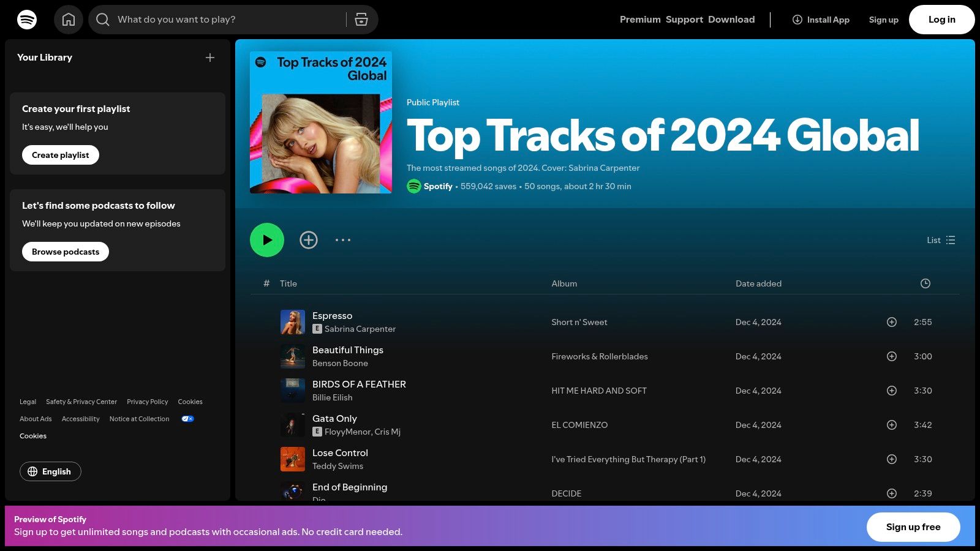Add Lose Control to Liked Songs
This screenshot has height=551, width=980.
click(892, 459)
